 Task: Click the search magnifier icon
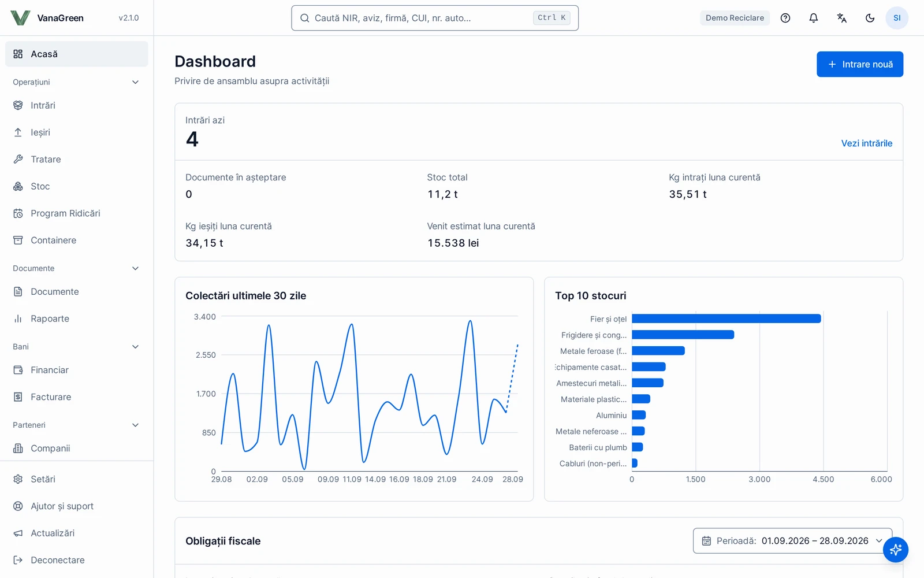[305, 18]
